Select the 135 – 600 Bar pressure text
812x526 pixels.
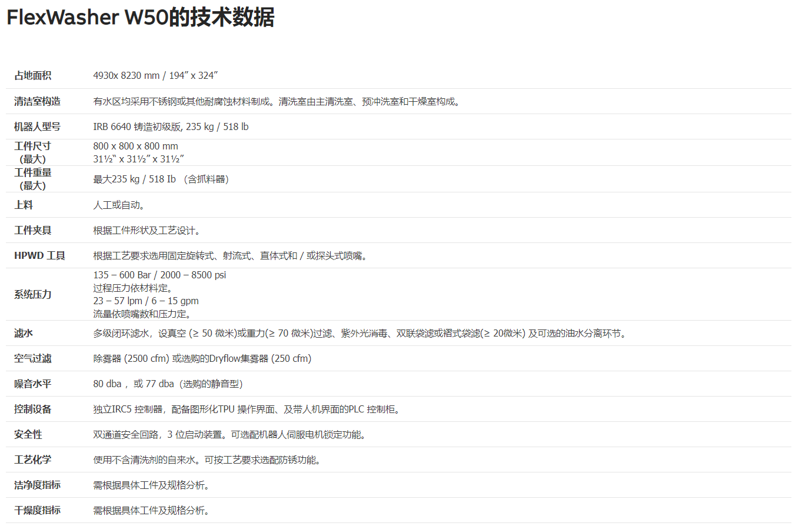click(x=159, y=275)
